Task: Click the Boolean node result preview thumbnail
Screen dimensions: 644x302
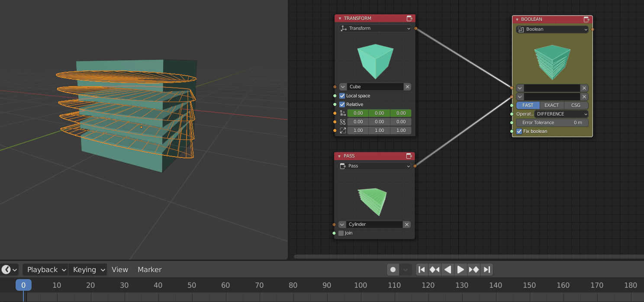Action: point(552,62)
